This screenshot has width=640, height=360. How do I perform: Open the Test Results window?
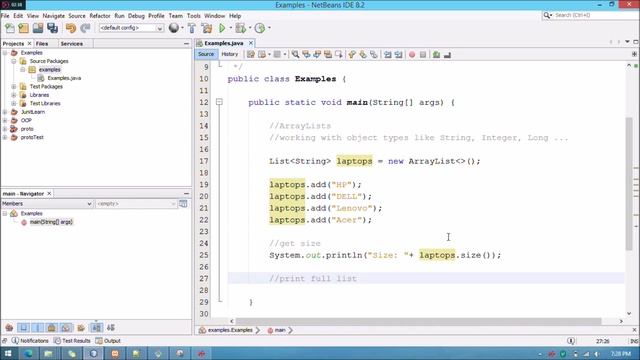(x=72, y=340)
